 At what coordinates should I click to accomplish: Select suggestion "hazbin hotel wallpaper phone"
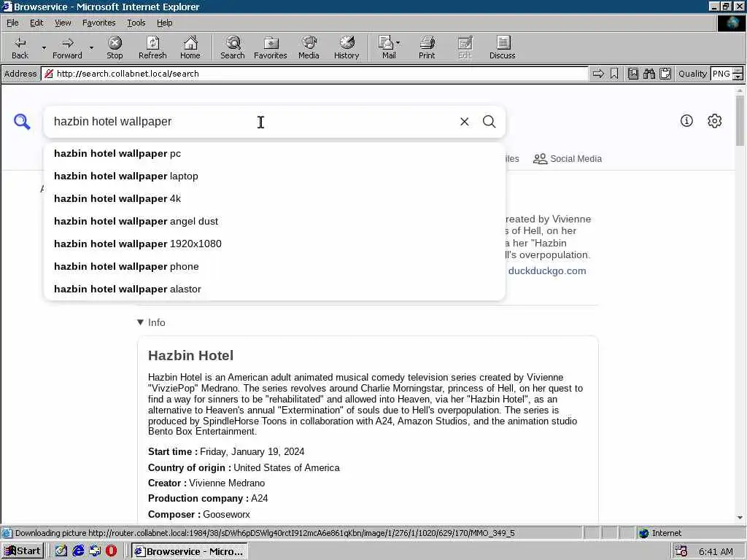click(x=274, y=267)
